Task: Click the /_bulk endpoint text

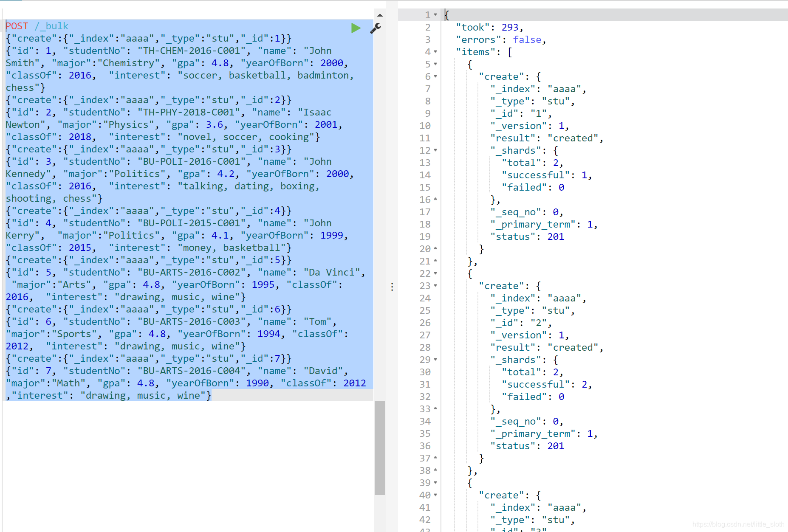Action: point(51,26)
